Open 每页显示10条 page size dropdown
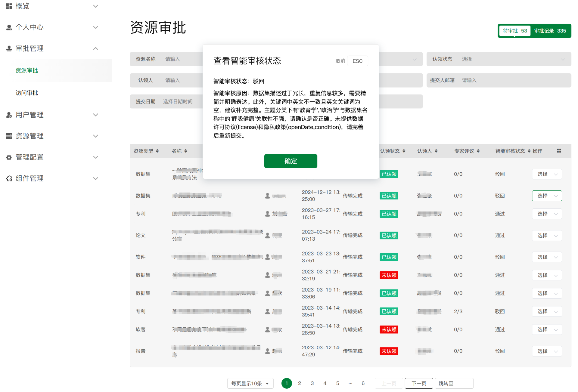This screenshot has width=578, height=392. click(250, 383)
